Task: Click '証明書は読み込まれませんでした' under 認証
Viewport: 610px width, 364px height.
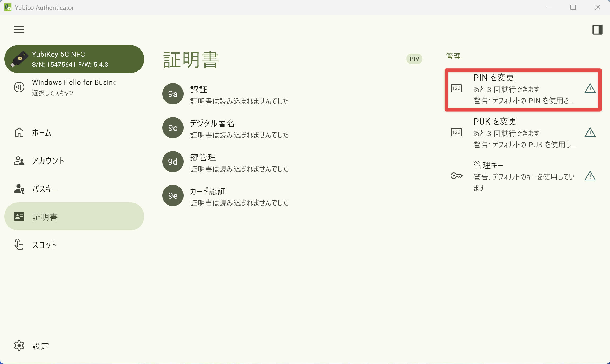Action: point(239,101)
